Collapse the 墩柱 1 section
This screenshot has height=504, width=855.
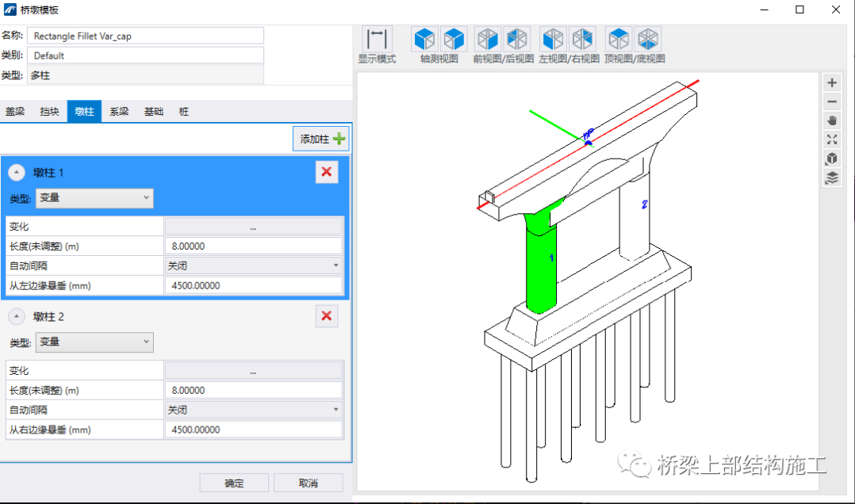pyautogui.click(x=17, y=173)
